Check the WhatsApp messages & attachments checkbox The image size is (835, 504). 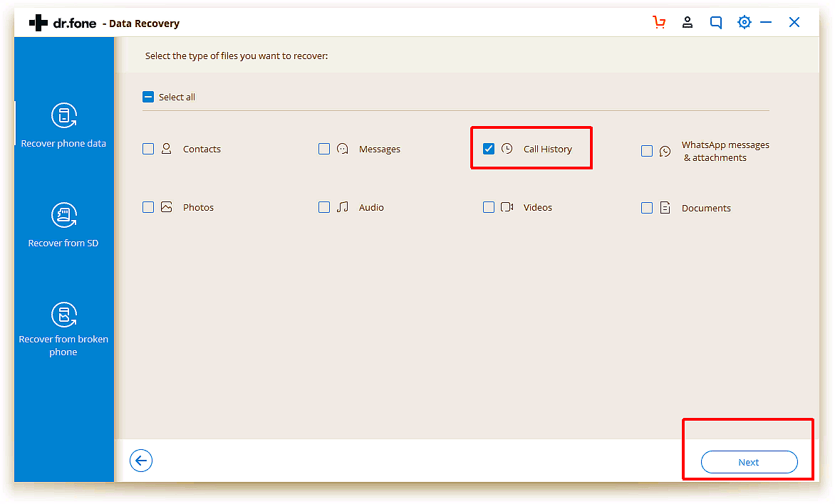(647, 151)
